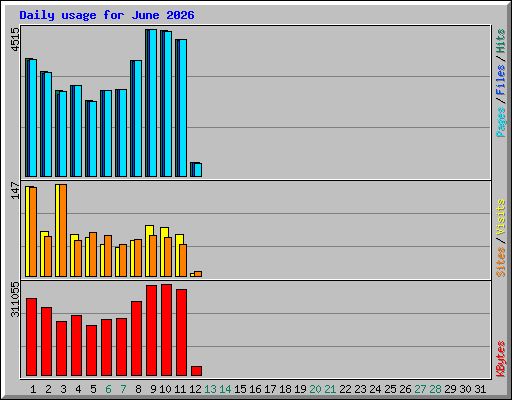Image resolution: width=512 pixels, height=400 pixels.
Task: Select the day 10 red KBytes bar
Action: pos(166,330)
